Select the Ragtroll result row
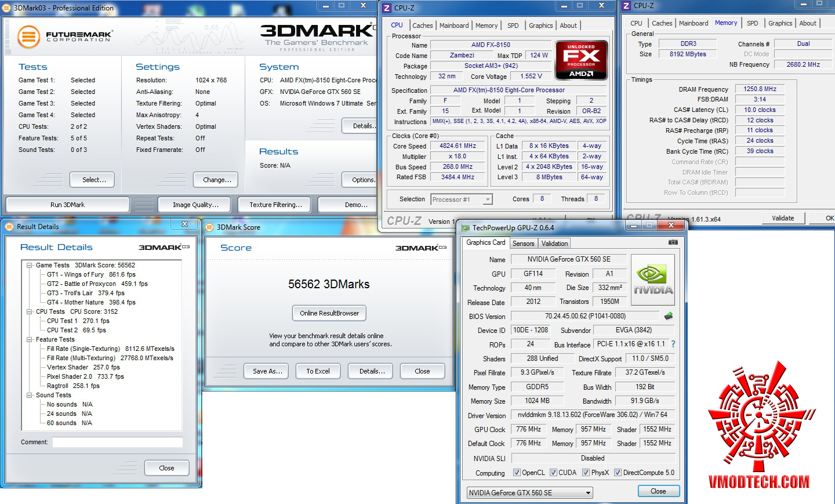This screenshot has width=835, height=504. tap(73, 386)
